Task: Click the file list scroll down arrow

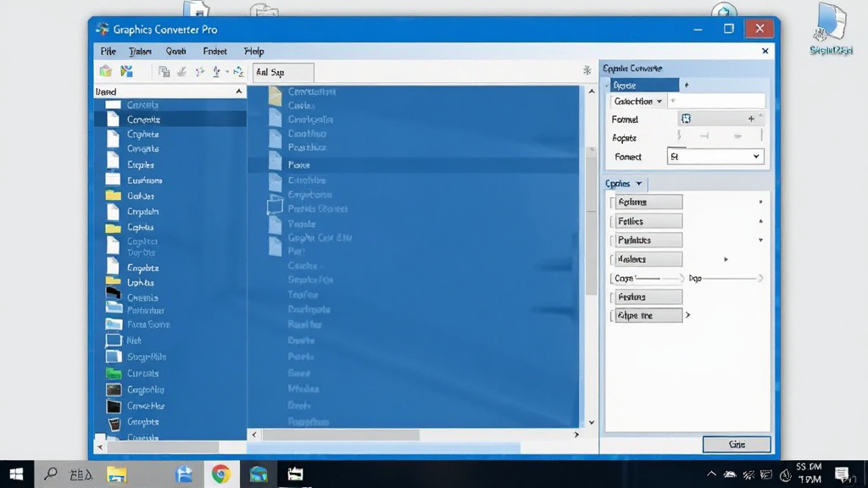Action: [591, 422]
